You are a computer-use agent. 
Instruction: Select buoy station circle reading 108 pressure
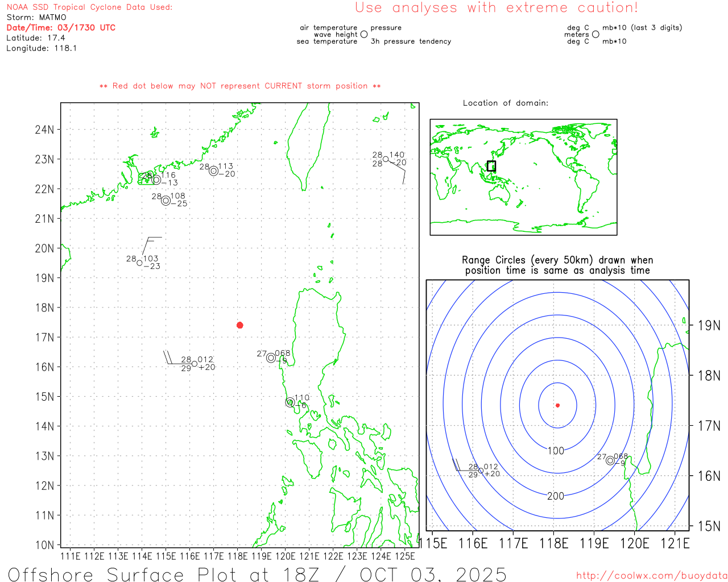tap(166, 201)
